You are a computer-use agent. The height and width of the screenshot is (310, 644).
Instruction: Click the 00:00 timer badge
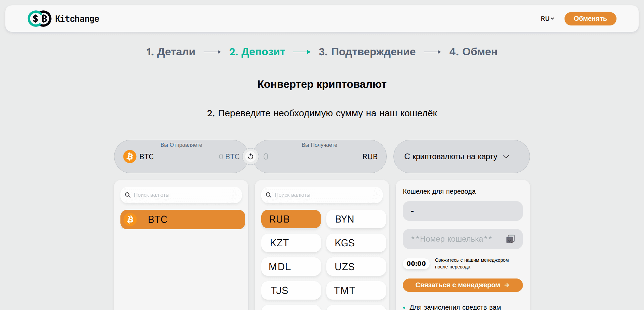[416, 263]
